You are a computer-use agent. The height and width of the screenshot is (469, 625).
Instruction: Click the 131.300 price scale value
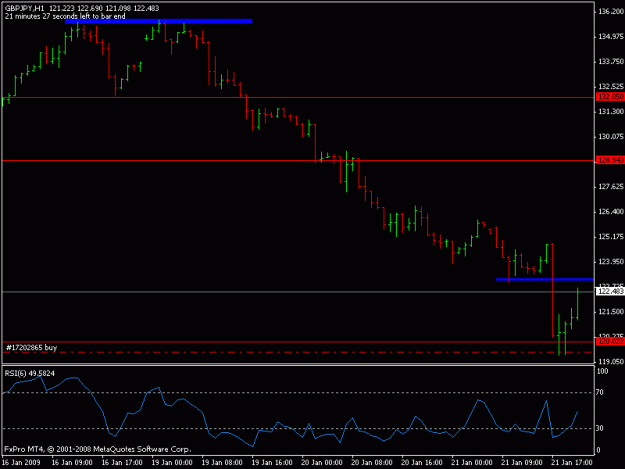611,112
